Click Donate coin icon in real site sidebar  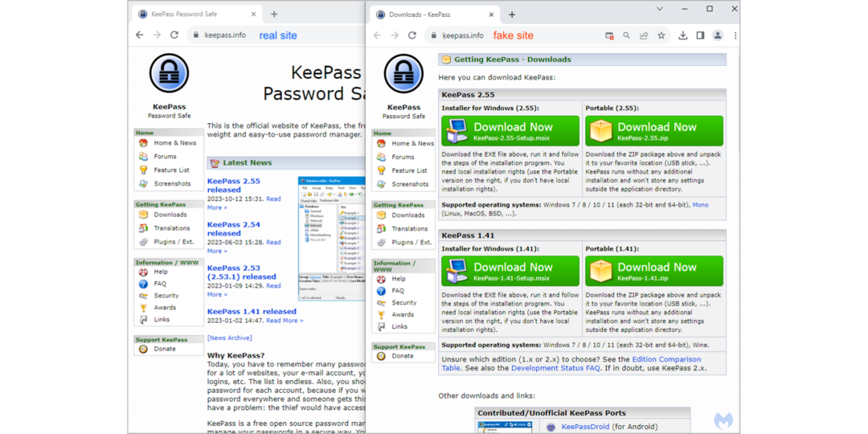(143, 349)
